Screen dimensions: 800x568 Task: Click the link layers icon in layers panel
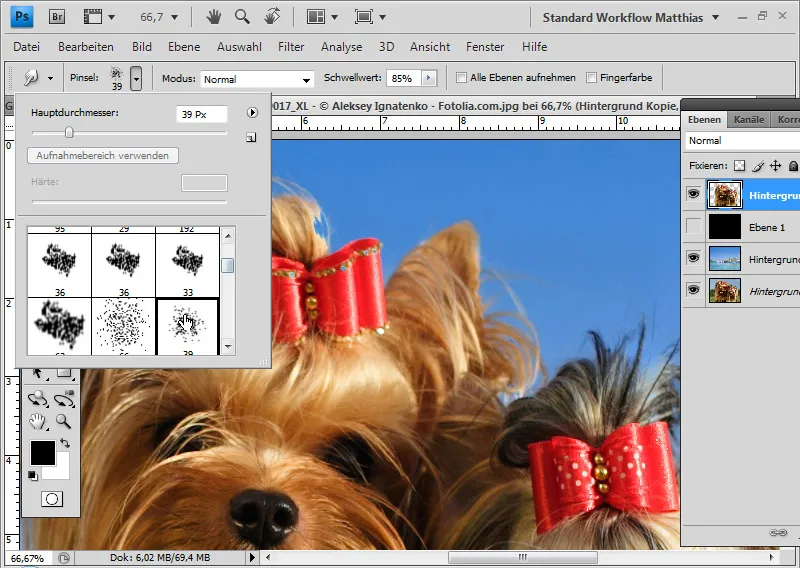(778, 533)
